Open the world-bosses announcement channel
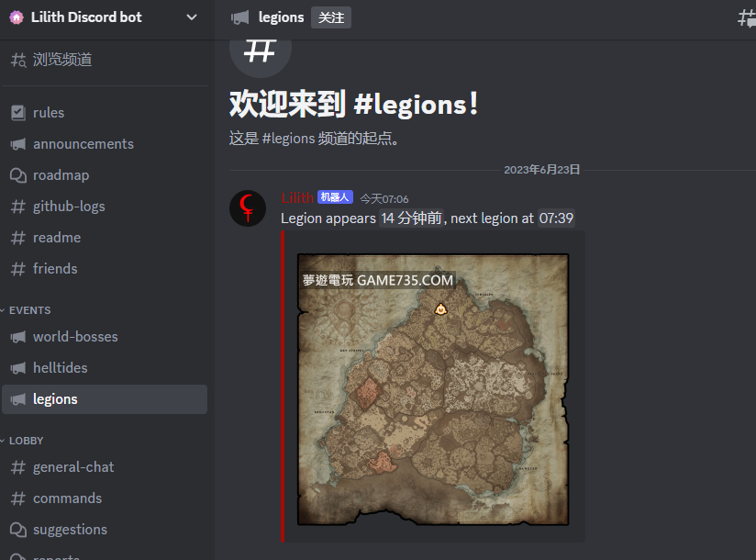This screenshot has width=756, height=560. pyautogui.click(x=105, y=337)
